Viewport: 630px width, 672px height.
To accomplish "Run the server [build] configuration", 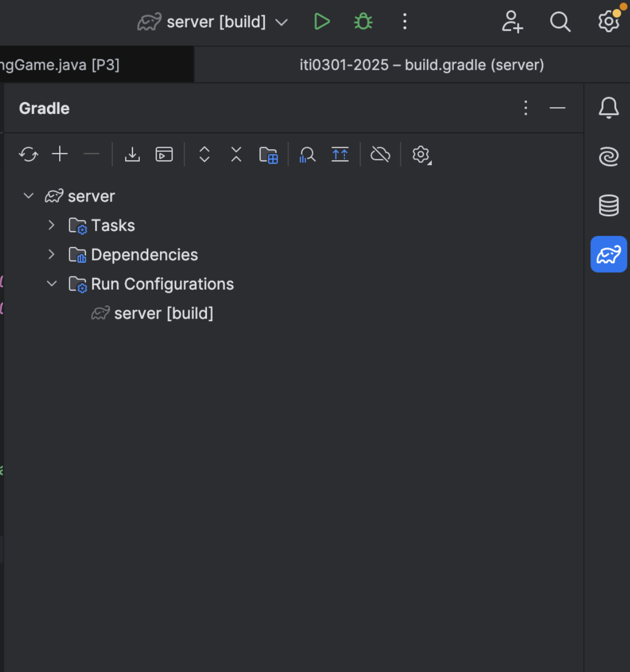I will coord(322,22).
